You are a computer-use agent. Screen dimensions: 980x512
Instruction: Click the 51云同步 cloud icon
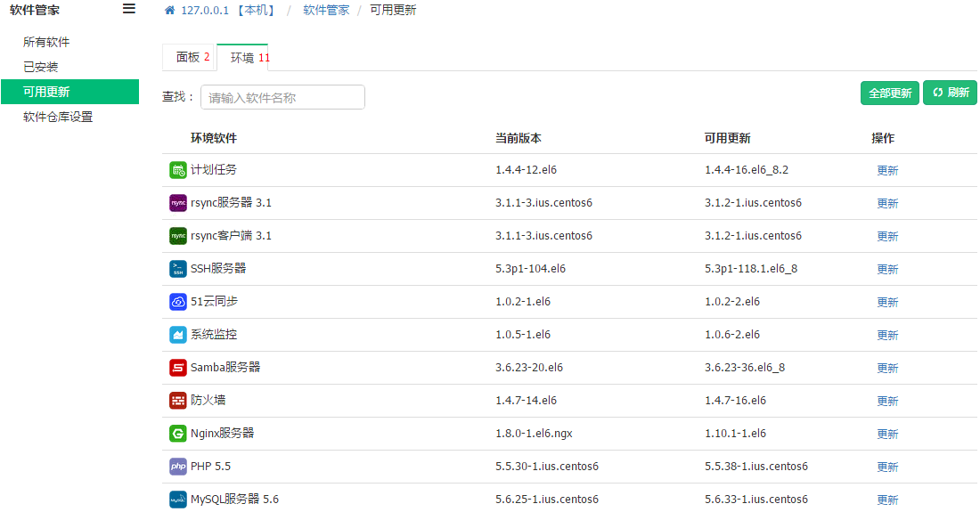tap(178, 302)
